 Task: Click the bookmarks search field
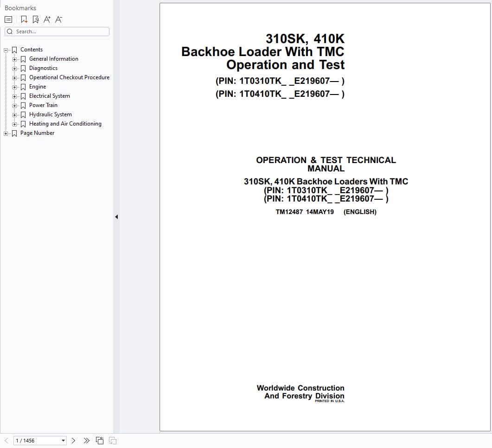coord(57,32)
